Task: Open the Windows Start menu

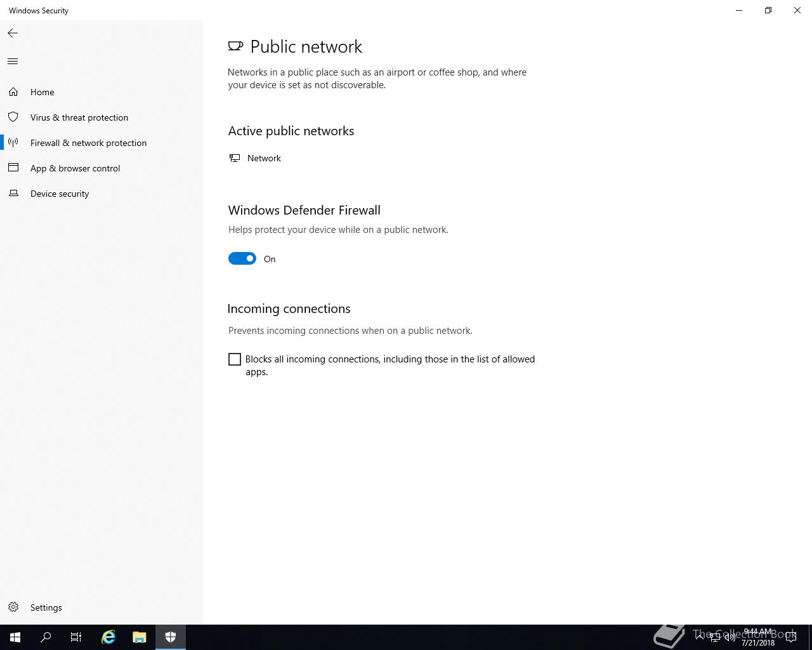Action: tap(15, 637)
